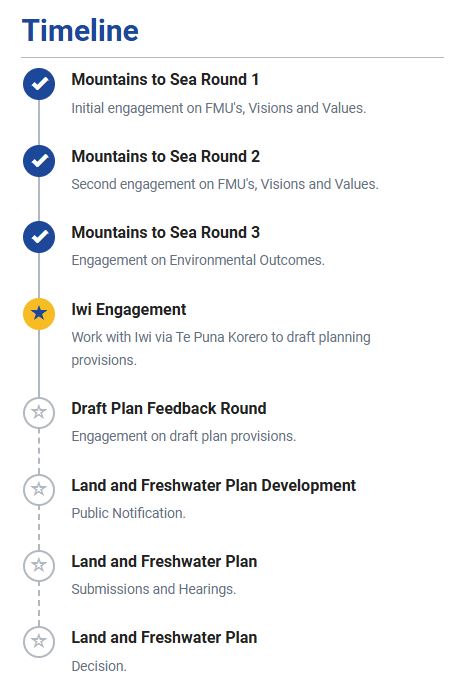Click star icon next to Decision step
The height and width of the screenshot is (690, 463).
coord(39,641)
